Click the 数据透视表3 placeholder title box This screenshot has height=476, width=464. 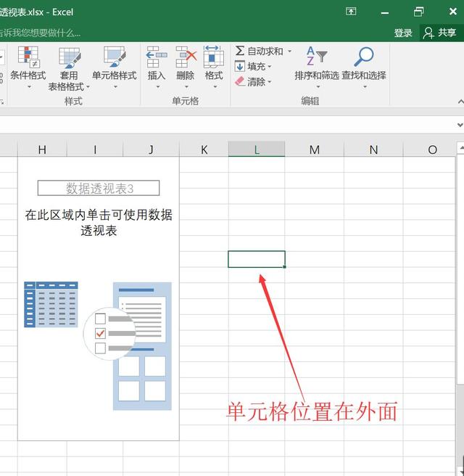pyautogui.click(x=99, y=188)
